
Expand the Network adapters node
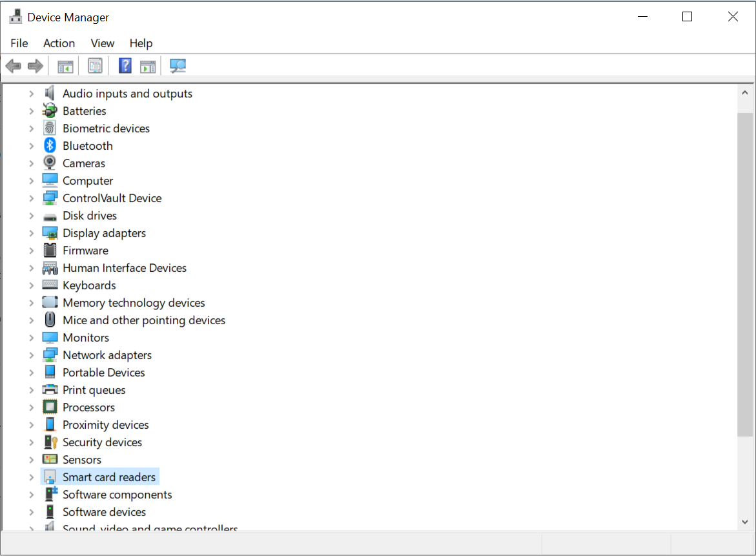click(x=32, y=355)
